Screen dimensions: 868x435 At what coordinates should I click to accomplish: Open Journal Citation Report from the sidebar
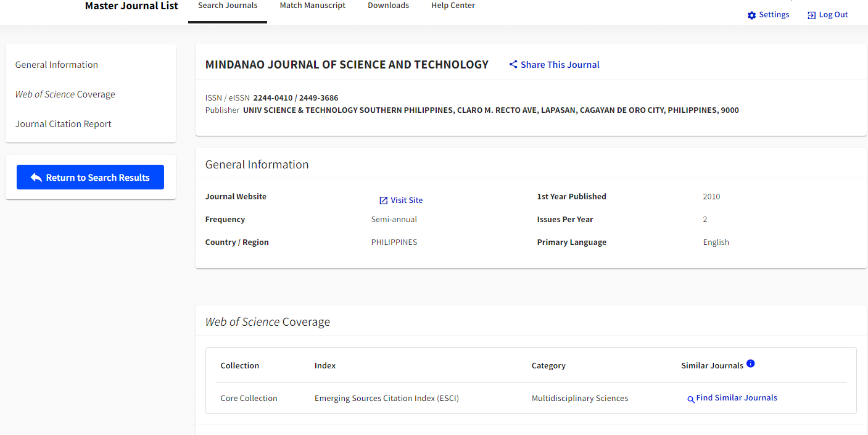64,124
